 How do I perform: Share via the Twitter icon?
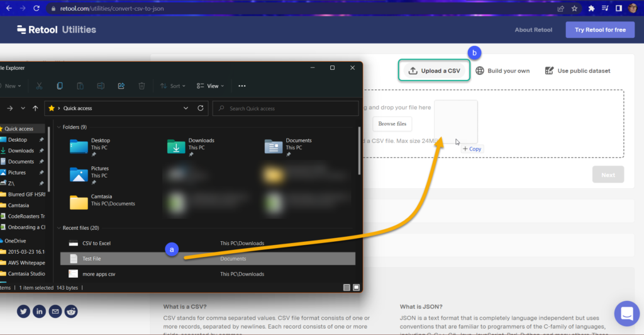(23, 311)
